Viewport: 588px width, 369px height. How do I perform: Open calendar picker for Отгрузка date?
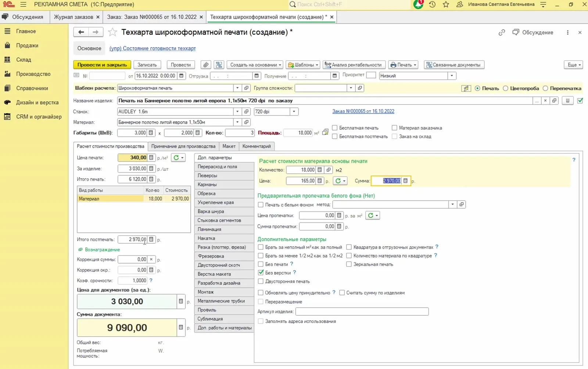(x=256, y=76)
